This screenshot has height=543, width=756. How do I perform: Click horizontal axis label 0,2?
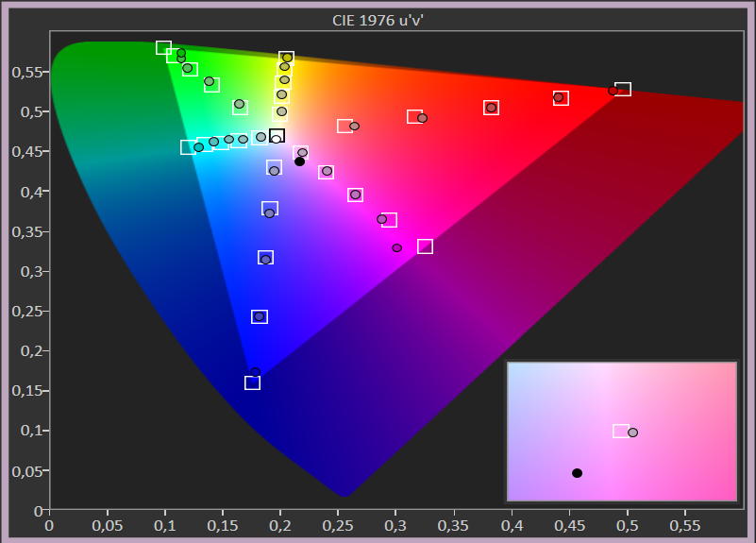tap(280, 526)
